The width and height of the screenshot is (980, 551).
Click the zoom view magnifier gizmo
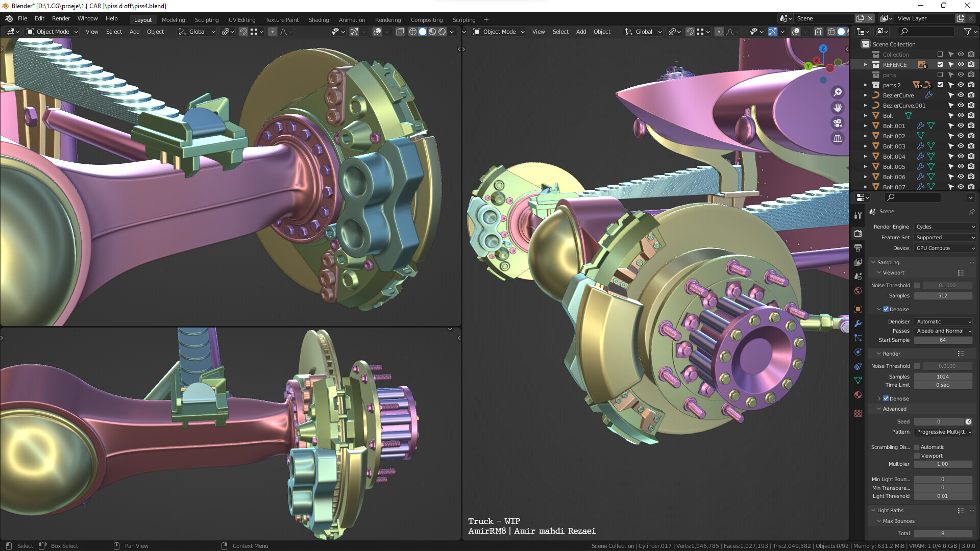[x=838, y=92]
